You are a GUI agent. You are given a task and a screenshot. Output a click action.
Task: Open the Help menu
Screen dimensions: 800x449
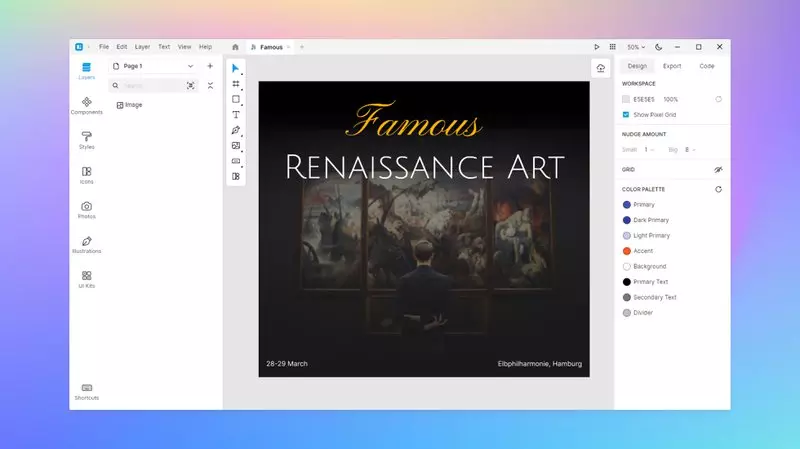point(205,47)
